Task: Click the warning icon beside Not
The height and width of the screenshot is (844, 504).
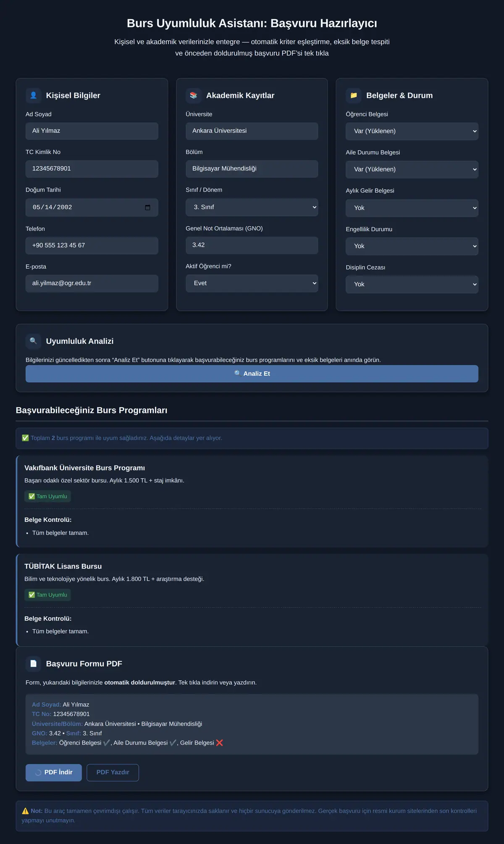Action: pos(25,811)
